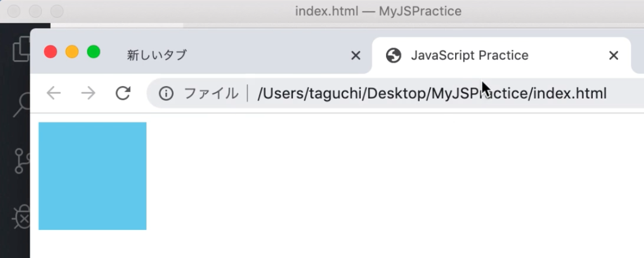Click the address bar file path
The image size is (644, 258).
click(x=432, y=93)
